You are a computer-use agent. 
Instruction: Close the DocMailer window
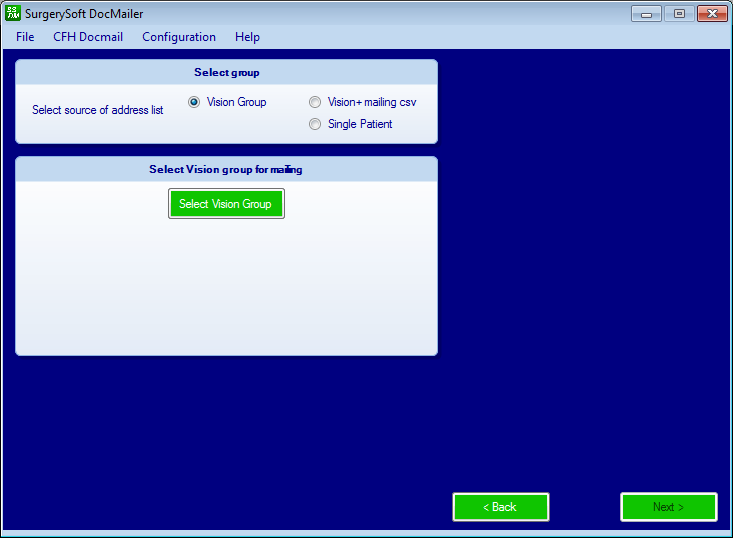point(712,14)
